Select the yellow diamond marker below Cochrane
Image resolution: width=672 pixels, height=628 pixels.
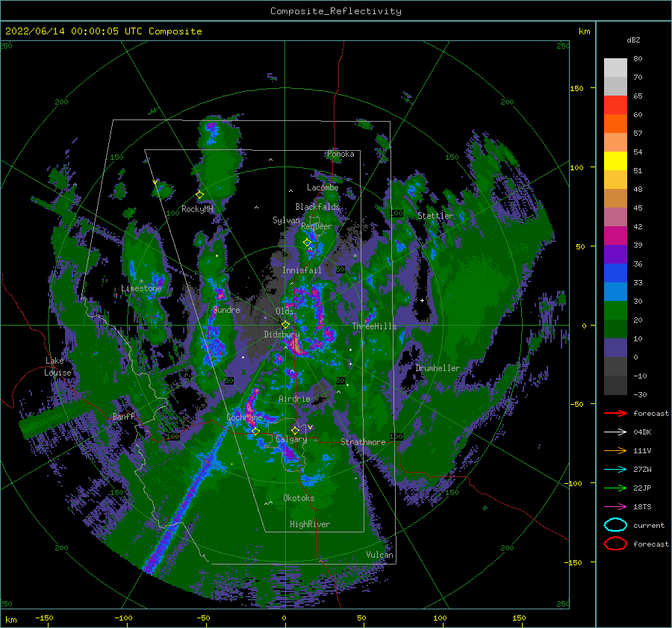click(256, 431)
